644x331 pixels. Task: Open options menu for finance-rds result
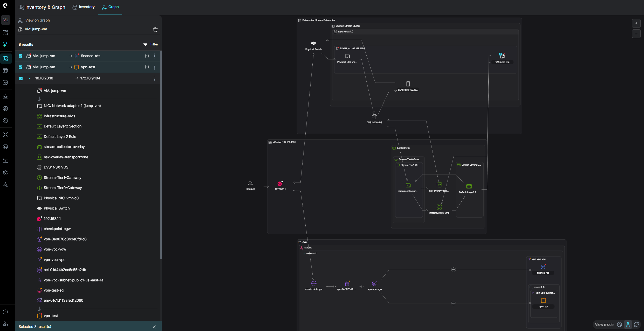coord(155,56)
